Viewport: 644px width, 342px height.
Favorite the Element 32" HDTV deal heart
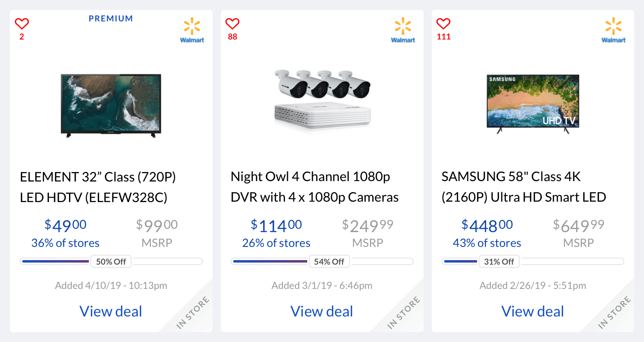(22, 24)
